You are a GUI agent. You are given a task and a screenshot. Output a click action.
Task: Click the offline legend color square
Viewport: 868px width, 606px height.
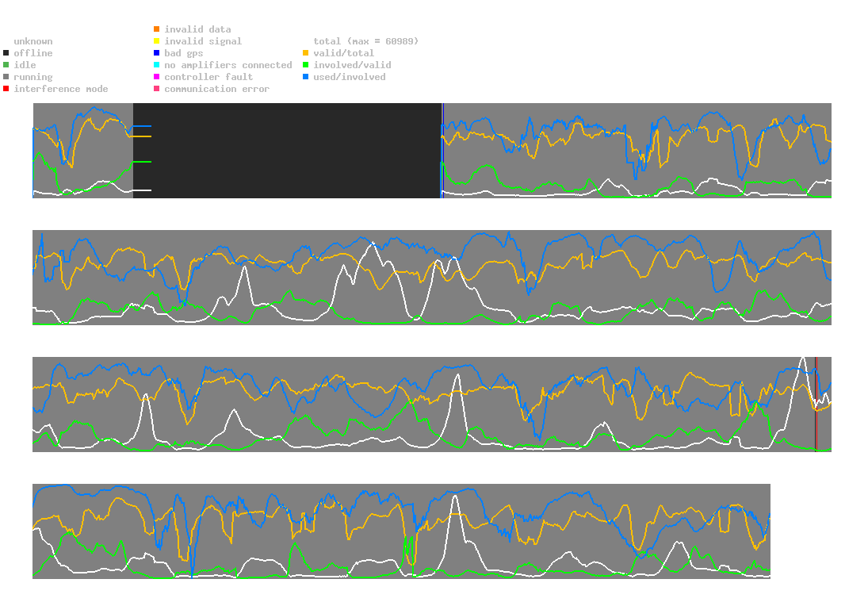coord(6,53)
